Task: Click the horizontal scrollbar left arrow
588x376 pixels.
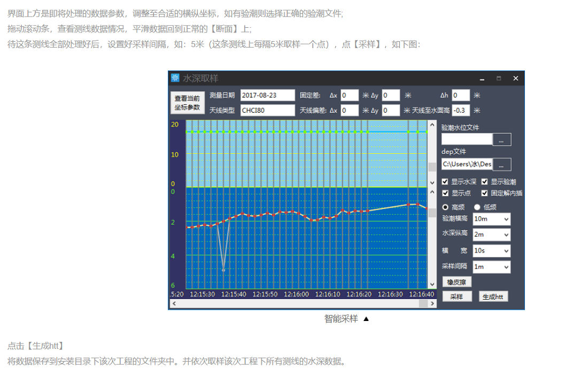Action: pyautogui.click(x=174, y=303)
